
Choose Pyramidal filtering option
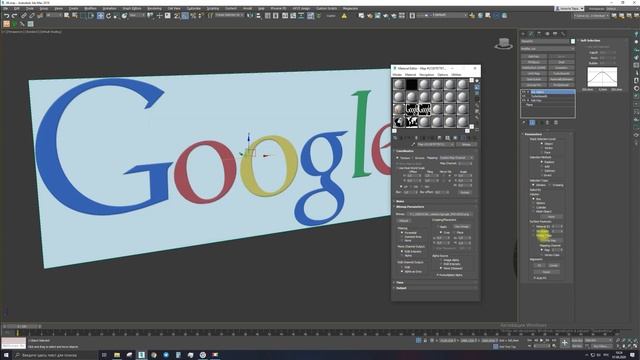pos(402,233)
